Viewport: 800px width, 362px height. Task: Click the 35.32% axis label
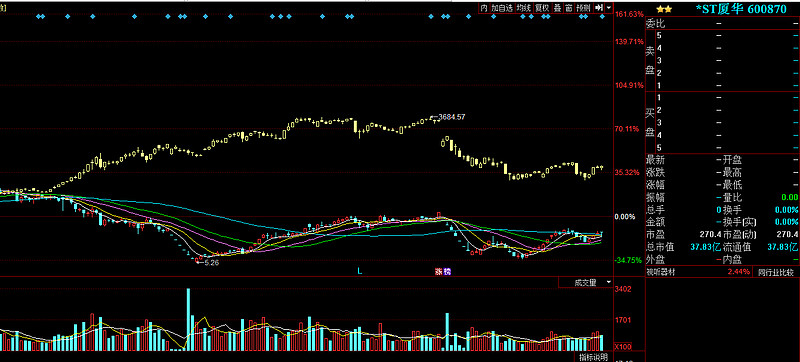(629, 172)
